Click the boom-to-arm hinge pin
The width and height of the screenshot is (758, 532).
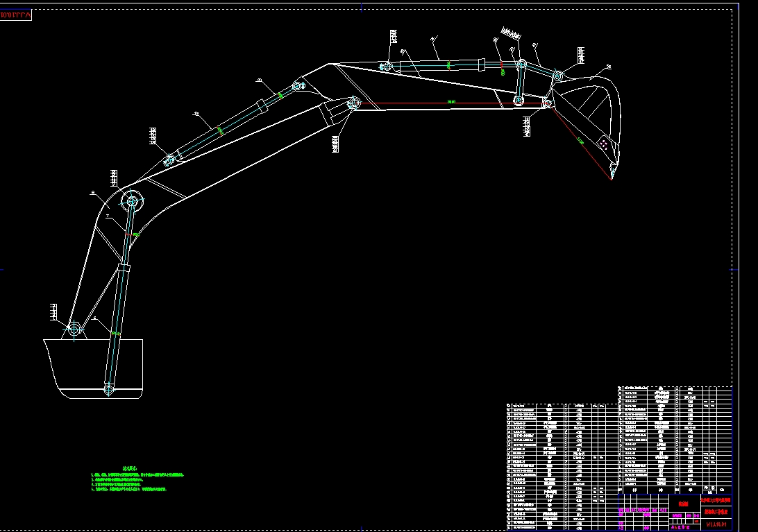[x=354, y=103]
